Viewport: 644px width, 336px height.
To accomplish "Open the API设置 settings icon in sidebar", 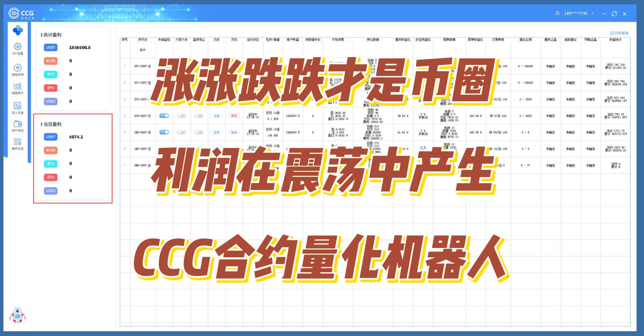I will coord(18,46).
